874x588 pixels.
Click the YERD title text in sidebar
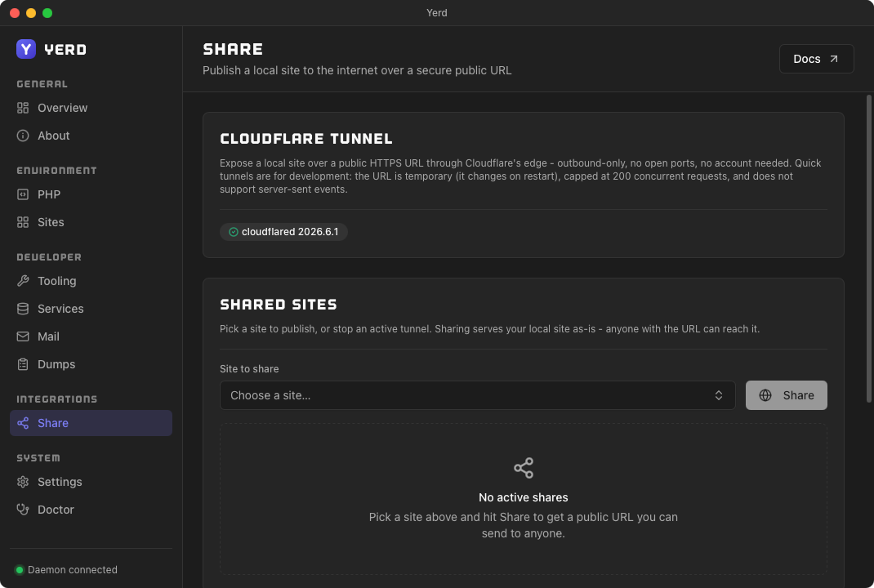(x=65, y=50)
